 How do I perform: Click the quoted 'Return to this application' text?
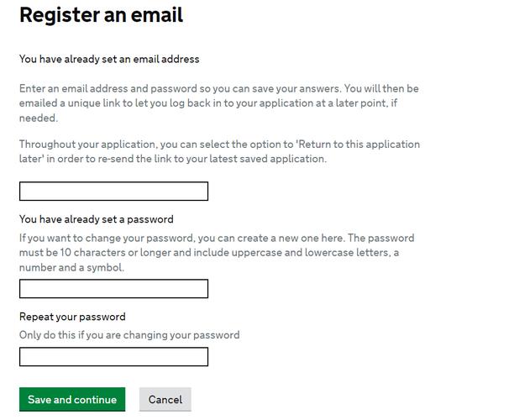(358, 144)
